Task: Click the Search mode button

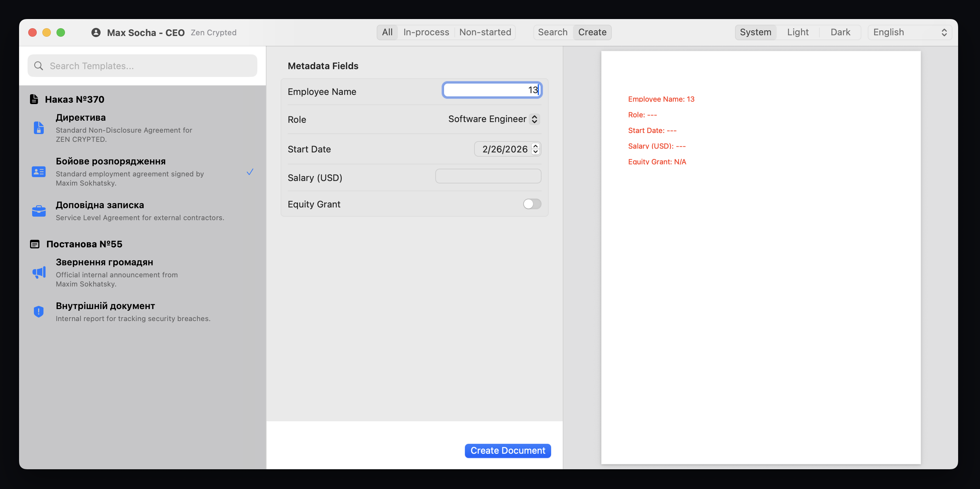Action: (552, 32)
